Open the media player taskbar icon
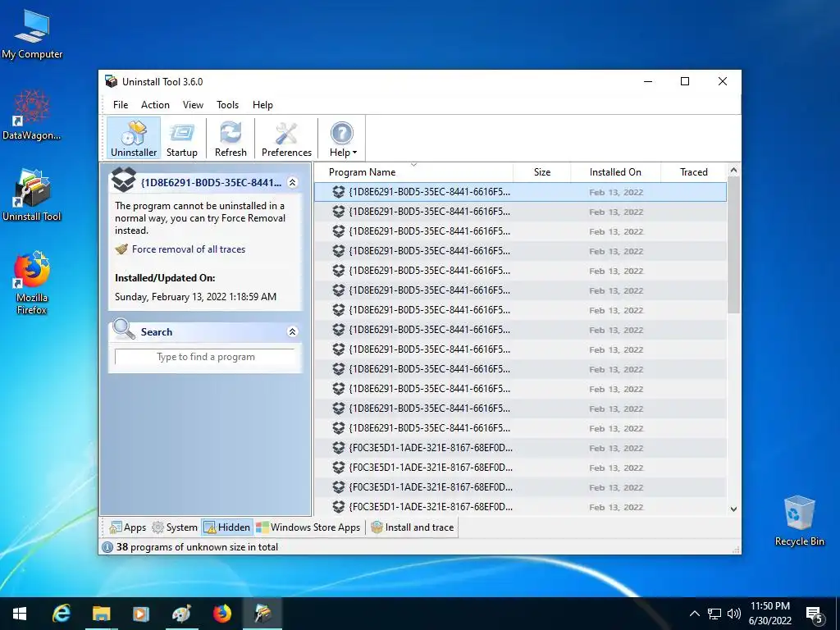This screenshot has width=840, height=630. (x=141, y=614)
